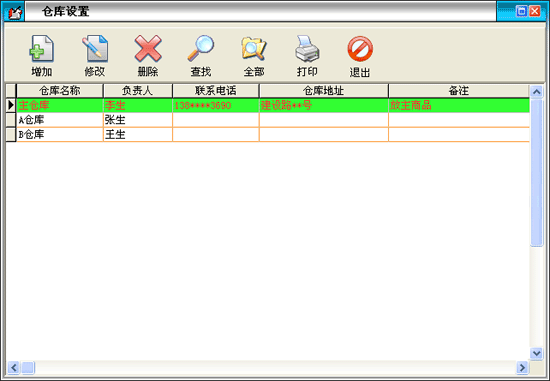Click the row selector beside B仓库

pyautogui.click(x=11, y=134)
